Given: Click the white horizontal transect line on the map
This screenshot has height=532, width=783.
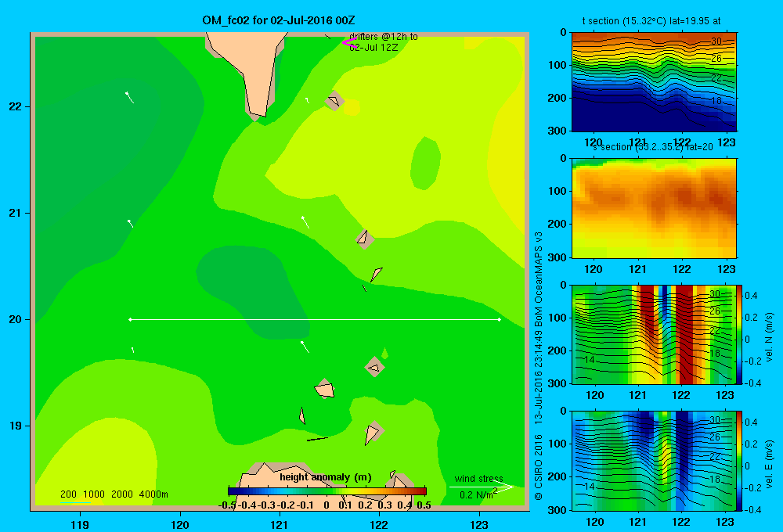Looking at the screenshot, I should tap(315, 319).
